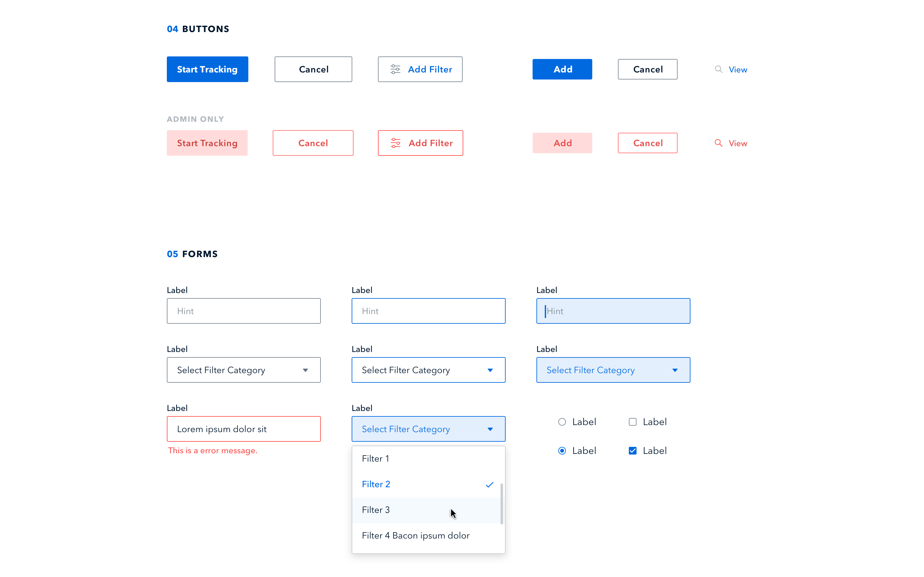The width and height of the screenshot is (924, 577).
Task: Check the unchecked checkbox labeled Label
Action: coord(633,422)
